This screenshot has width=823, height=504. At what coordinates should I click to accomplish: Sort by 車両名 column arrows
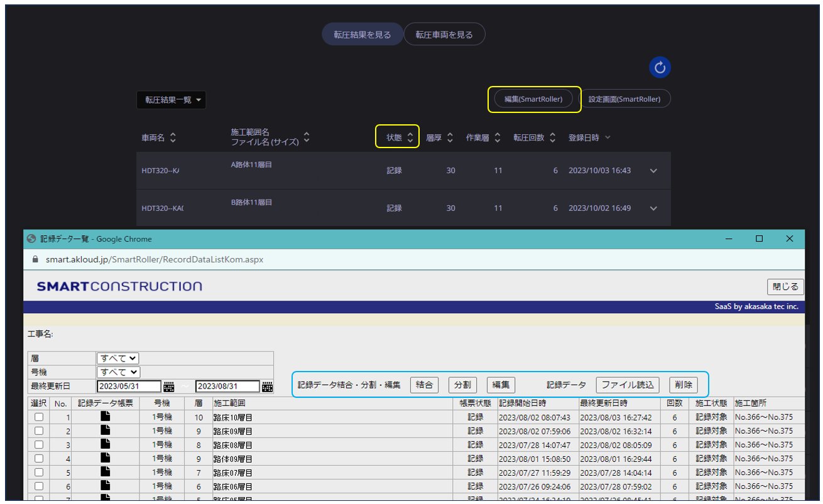(173, 137)
